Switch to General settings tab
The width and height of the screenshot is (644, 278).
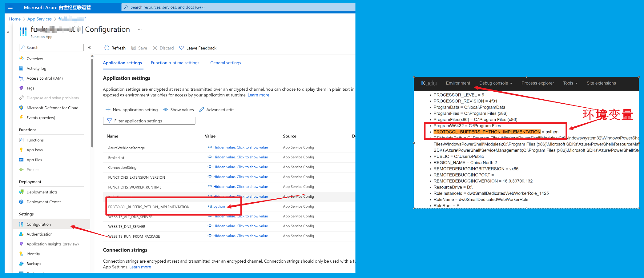[x=225, y=63]
